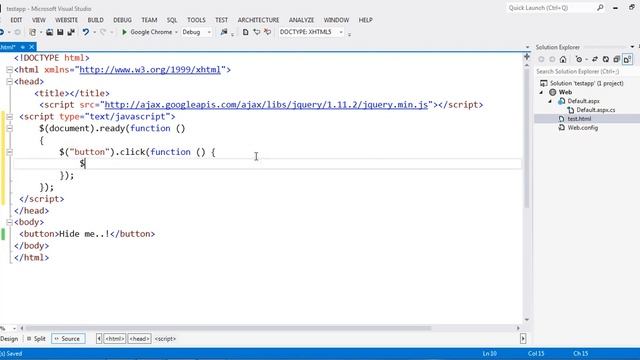Close the test.html editor tab

click(x=31, y=47)
